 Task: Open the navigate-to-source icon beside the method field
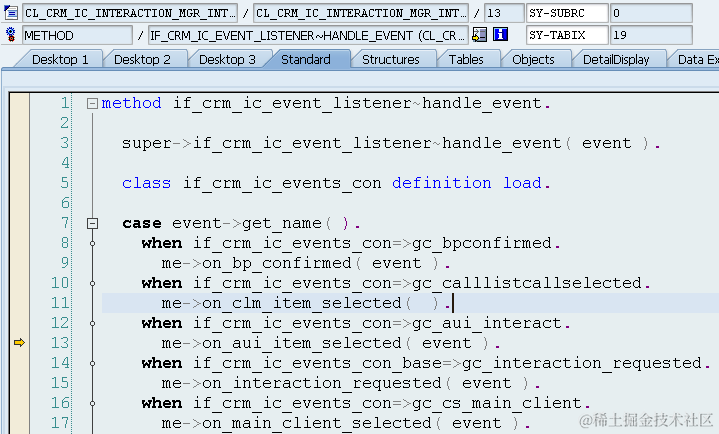coord(479,35)
